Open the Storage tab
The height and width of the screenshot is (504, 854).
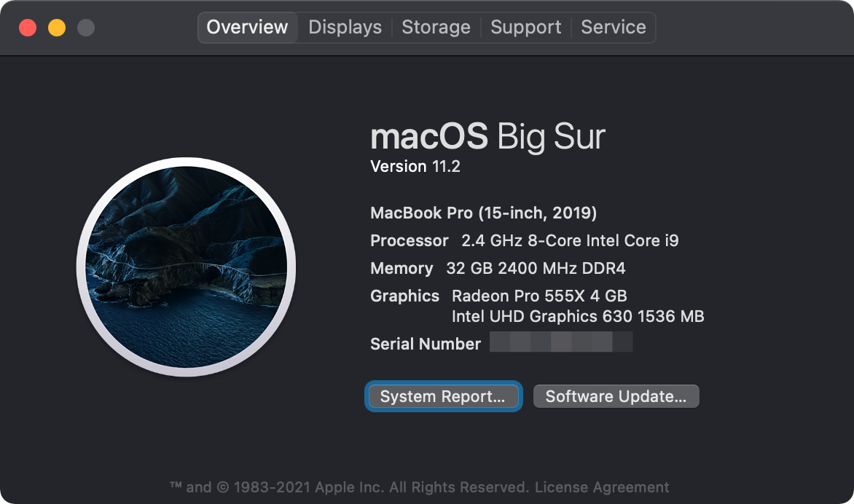[x=436, y=27]
